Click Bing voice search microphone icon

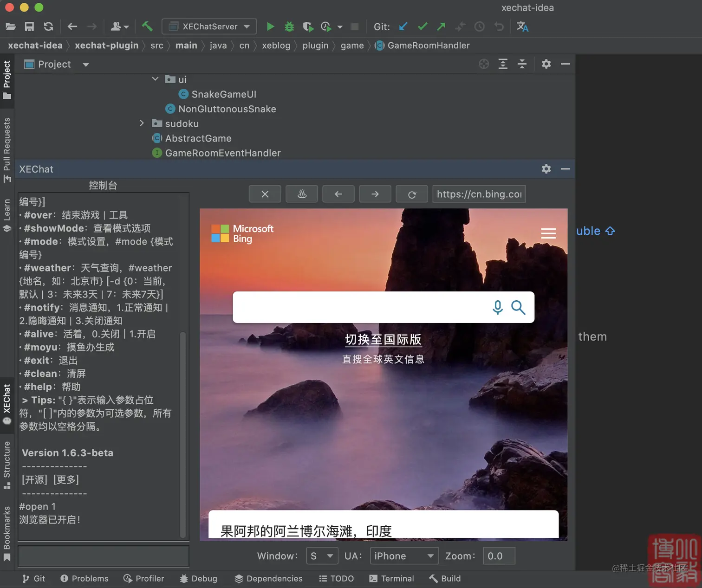pos(498,307)
